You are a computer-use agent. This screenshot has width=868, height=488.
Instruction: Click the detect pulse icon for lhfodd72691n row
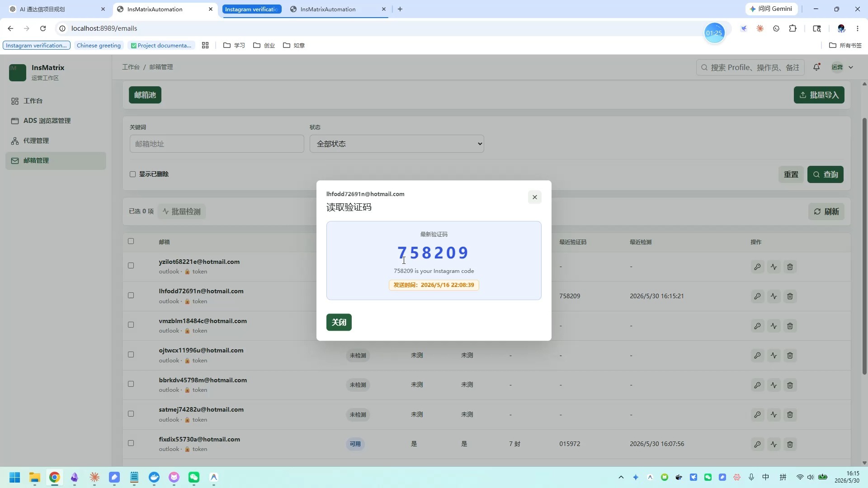(774, 296)
